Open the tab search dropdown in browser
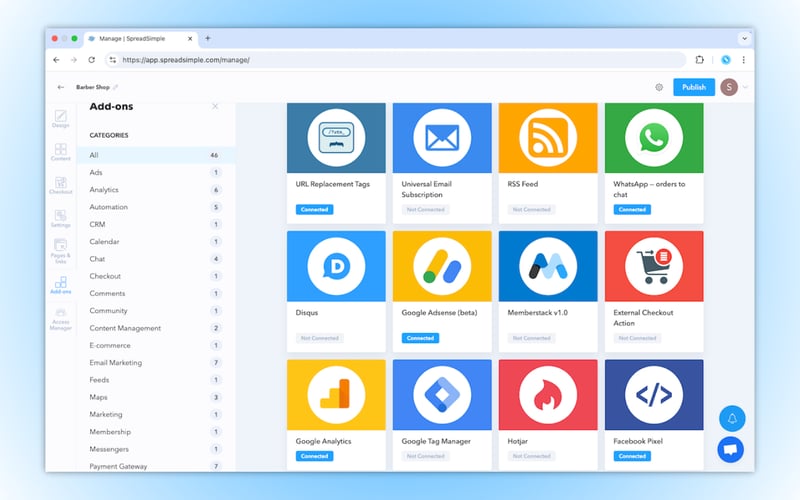This screenshot has height=500, width=800. (744, 38)
